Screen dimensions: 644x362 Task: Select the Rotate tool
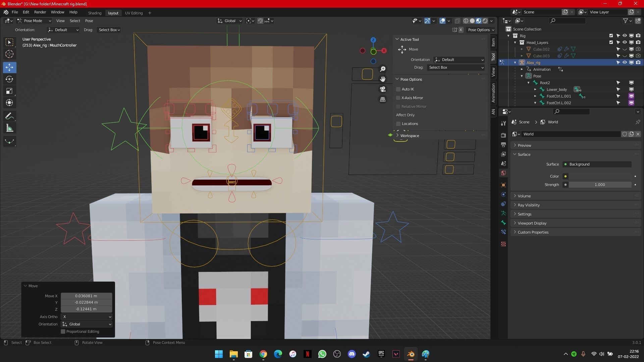(x=9, y=79)
